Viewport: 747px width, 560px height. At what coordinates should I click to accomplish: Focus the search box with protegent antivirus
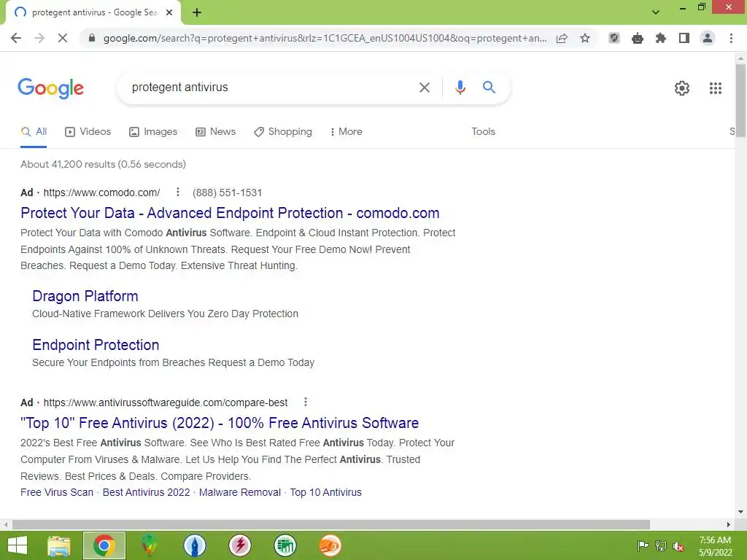point(271,87)
